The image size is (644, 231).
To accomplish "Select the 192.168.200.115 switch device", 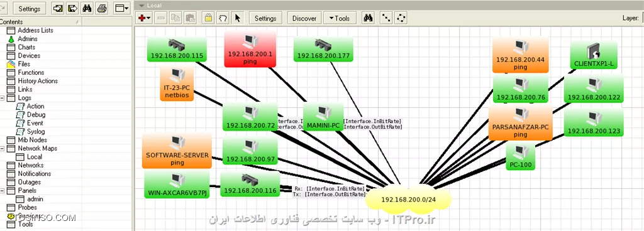I will (x=177, y=50).
